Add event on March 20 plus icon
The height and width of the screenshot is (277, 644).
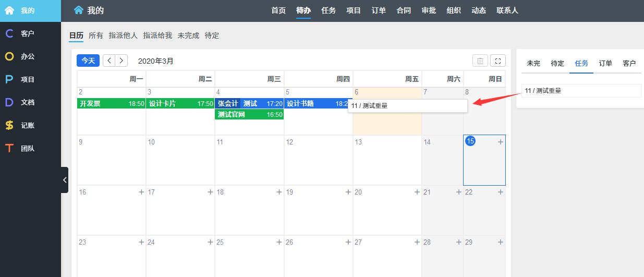[x=417, y=192]
